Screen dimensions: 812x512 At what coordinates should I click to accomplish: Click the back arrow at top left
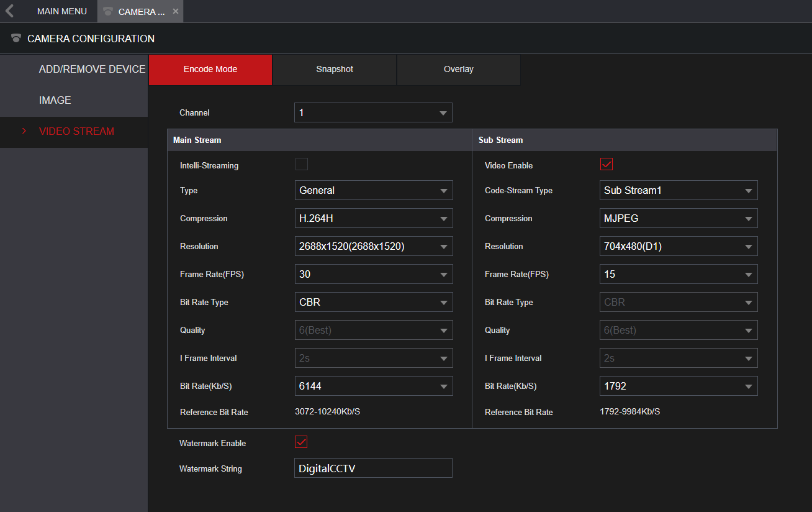pos(9,11)
